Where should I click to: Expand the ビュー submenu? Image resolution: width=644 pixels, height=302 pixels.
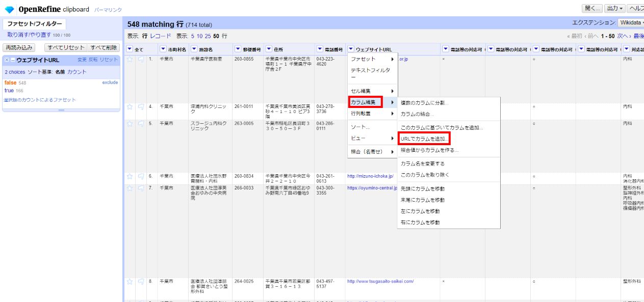tap(372, 138)
